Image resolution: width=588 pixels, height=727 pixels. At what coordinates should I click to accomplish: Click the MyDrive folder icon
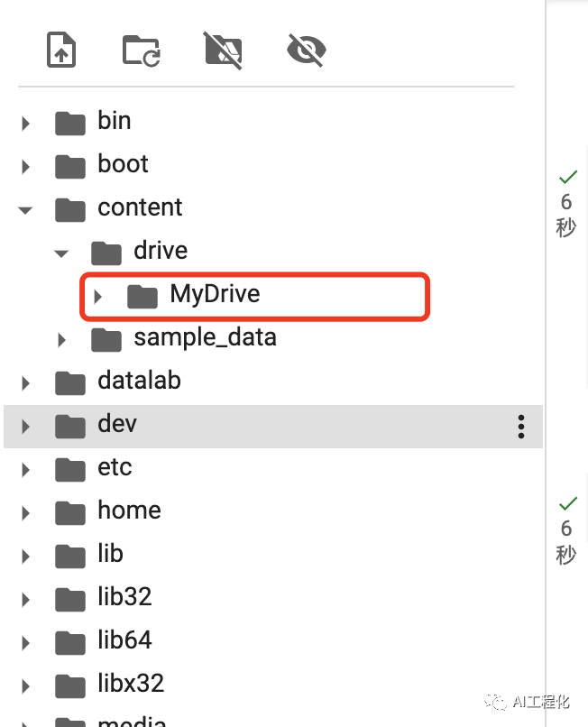[142, 295]
